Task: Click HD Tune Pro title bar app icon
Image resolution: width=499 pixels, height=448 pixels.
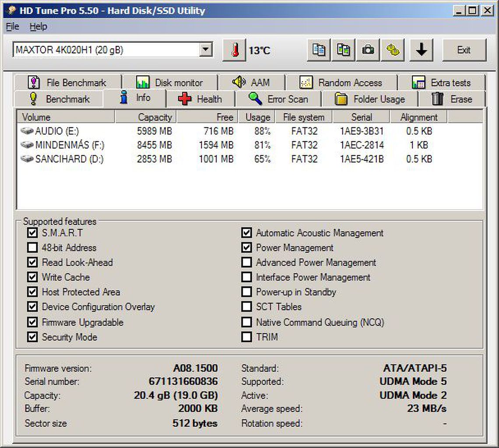Action: 11,10
